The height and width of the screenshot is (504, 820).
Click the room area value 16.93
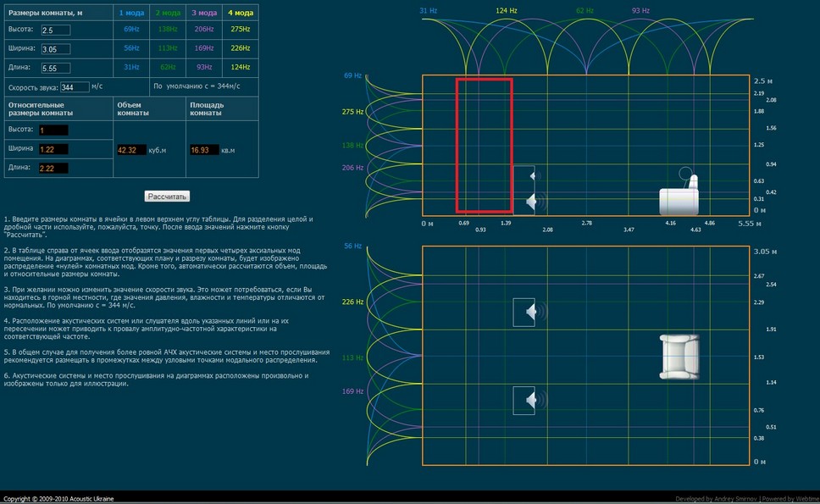204,150
